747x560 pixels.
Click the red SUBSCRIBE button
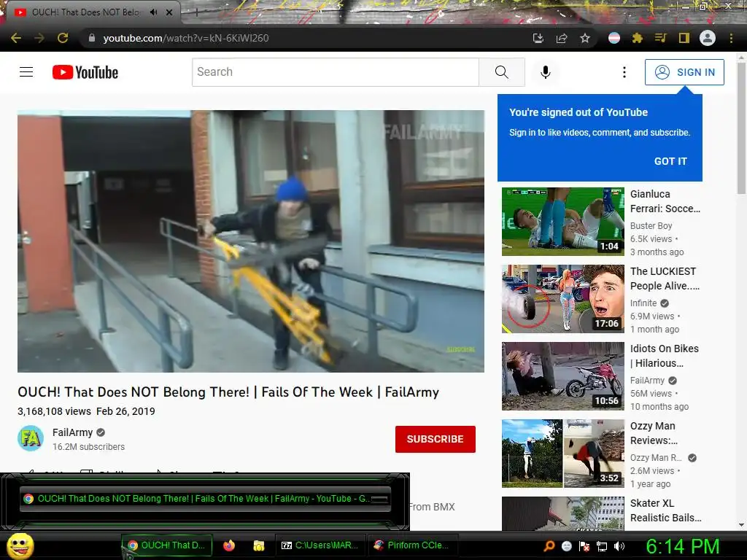coord(435,439)
